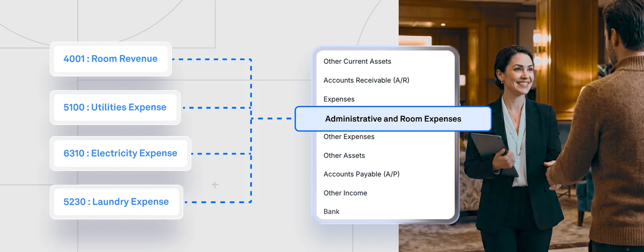
Task: Select Other Current Assets from the list
Action: point(357,61)
